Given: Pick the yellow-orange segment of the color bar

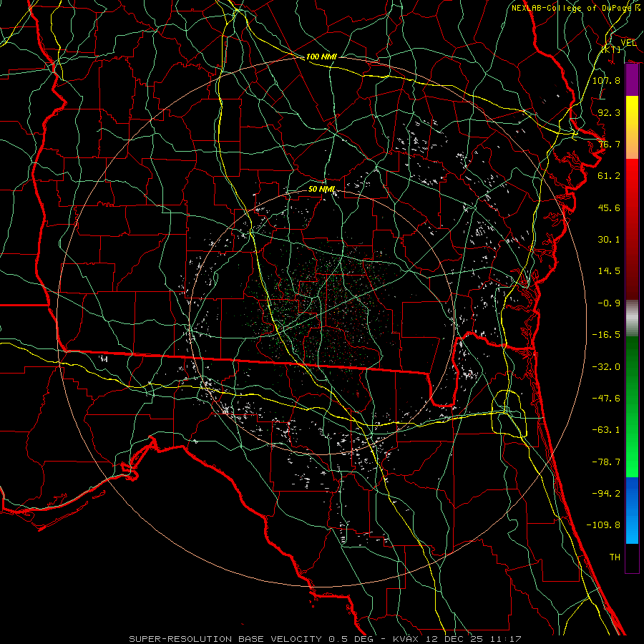Looking at the screenshot, I should pos(632,127).
